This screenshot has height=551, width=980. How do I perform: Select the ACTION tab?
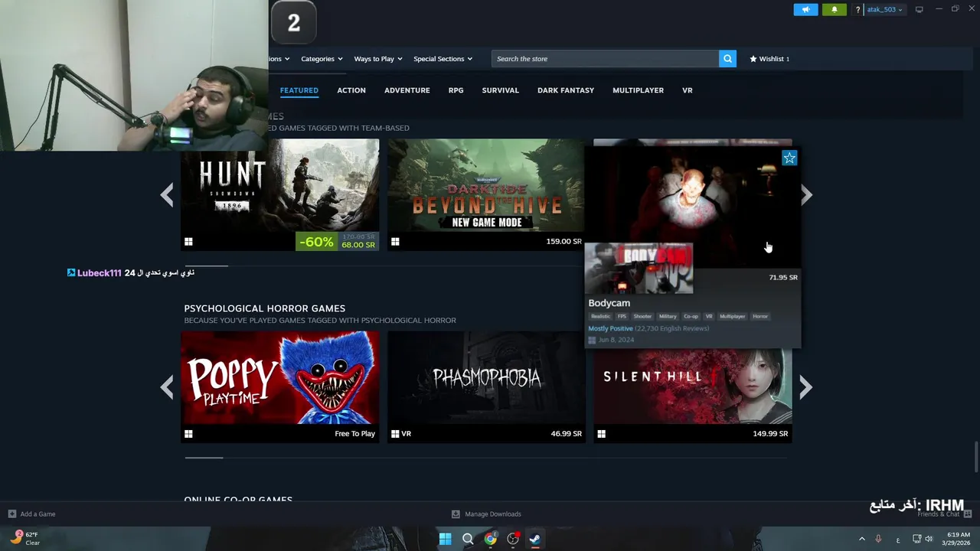pyautogui.click(x=351, y=90)
